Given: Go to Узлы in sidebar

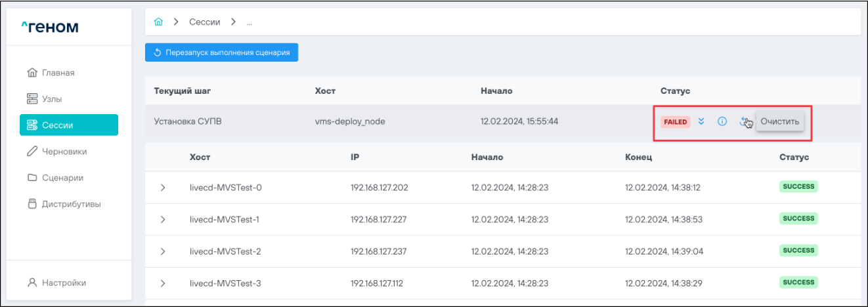Looking at the screenshot, I should click(x=51, y=98).
